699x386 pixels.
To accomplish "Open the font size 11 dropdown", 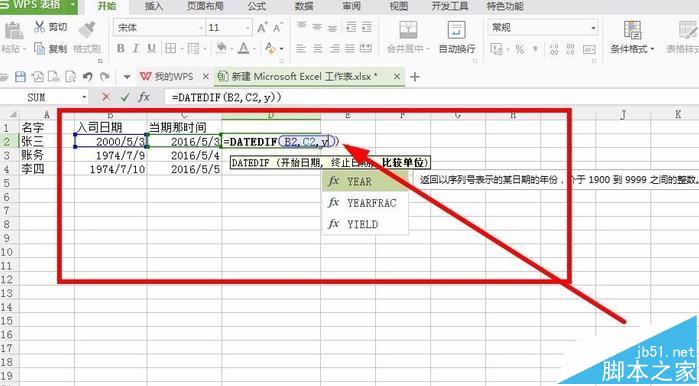I will click(248, 28).
